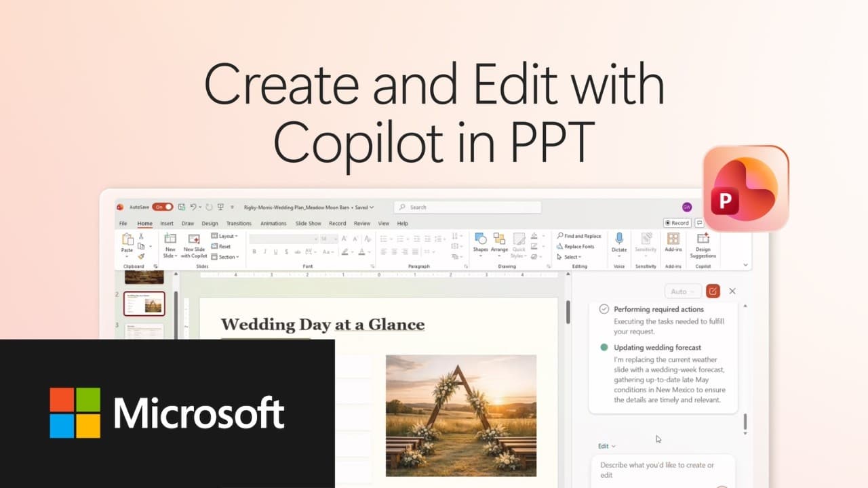Select the Format Painter brush icon
The image size is (868, 488).
pos(141,256)
